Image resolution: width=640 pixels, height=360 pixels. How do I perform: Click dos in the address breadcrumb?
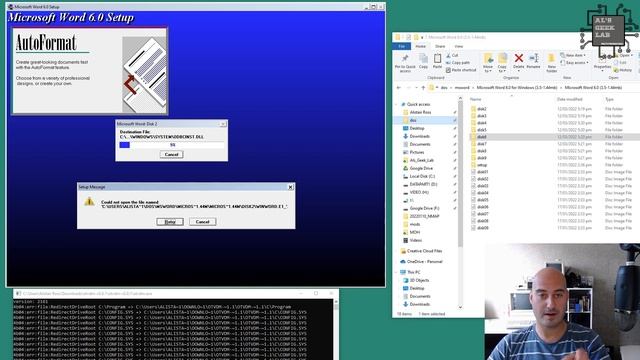[444, 87]
